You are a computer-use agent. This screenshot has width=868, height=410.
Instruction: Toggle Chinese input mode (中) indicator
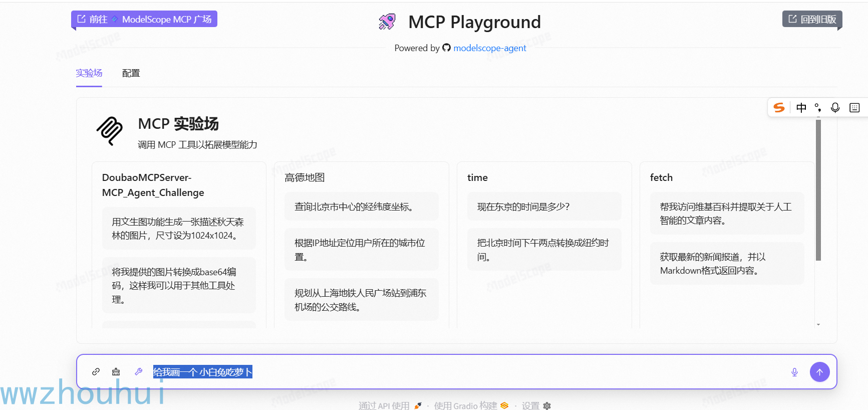pos(801,107)
